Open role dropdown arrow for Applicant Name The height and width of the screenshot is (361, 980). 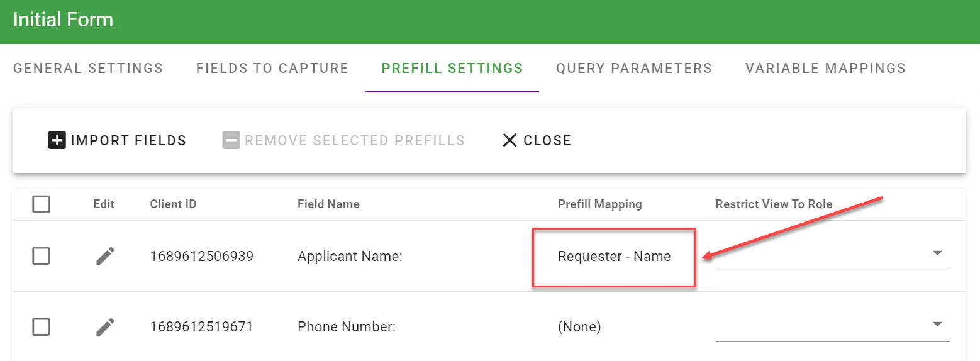click(937, 253)
